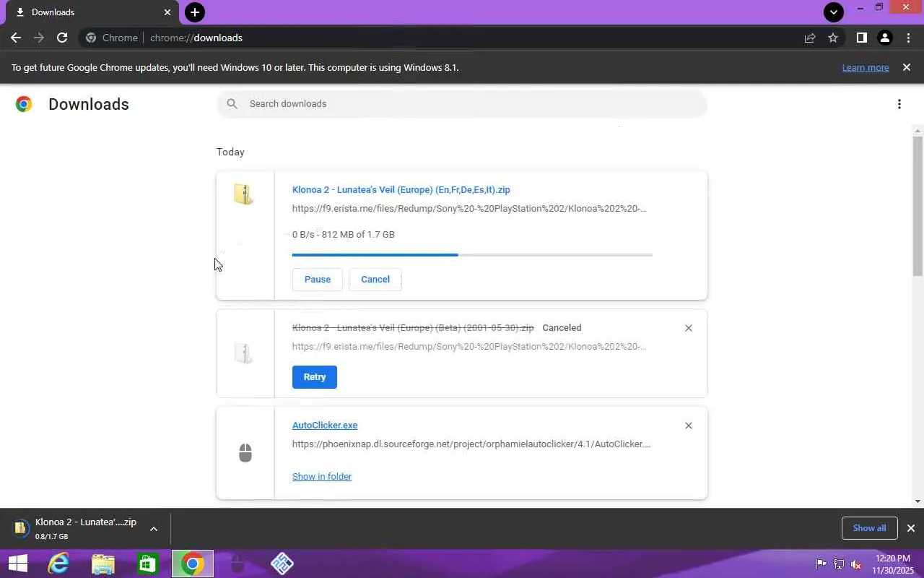Open Chrome's three-dot menu in toolbar

coord(908,38)
